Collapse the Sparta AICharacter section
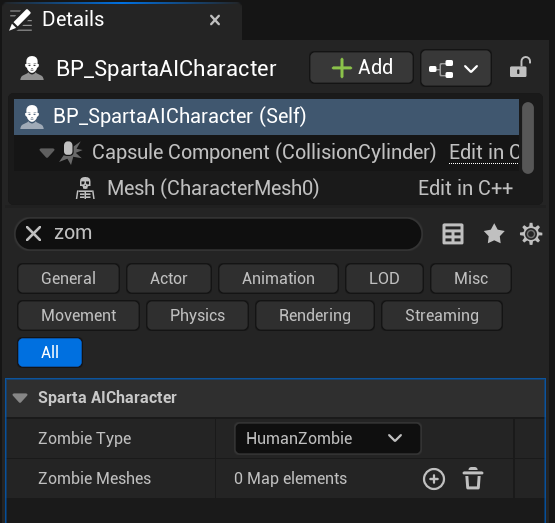The image size is (555, 523). (20, 398)
